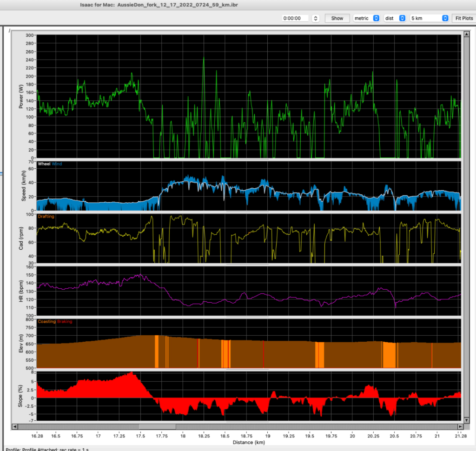Click into the 0:00:00 time field
This screenshot has height=451, width=476.
[296, 18]
